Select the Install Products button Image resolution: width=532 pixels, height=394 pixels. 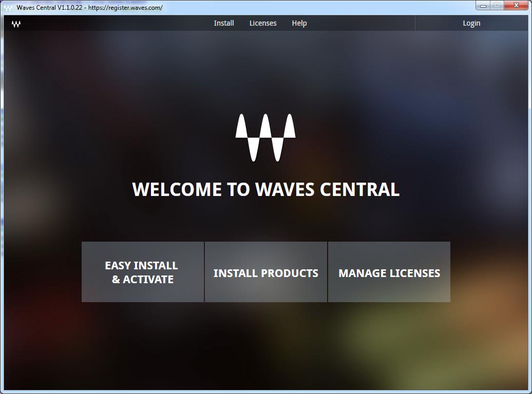coord(266,272)
